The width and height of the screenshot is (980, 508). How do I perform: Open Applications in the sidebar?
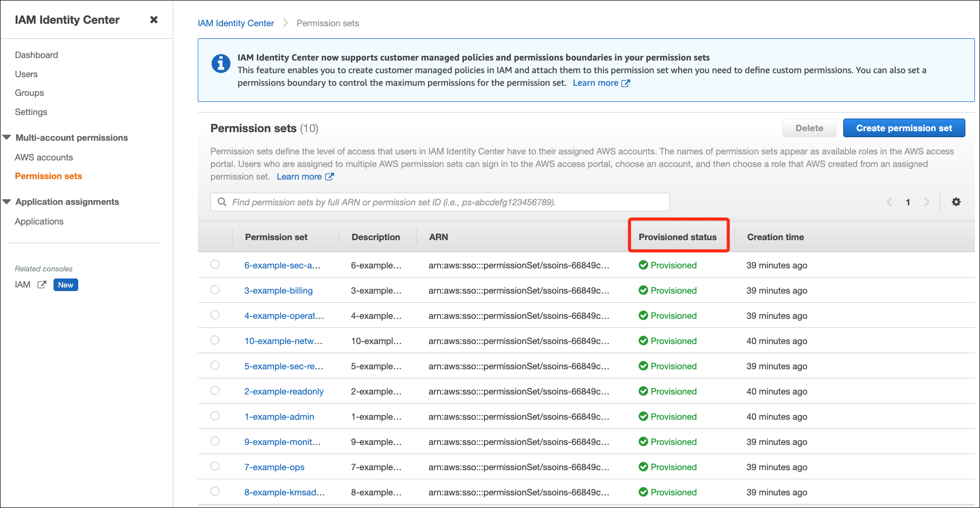[39, 221]
